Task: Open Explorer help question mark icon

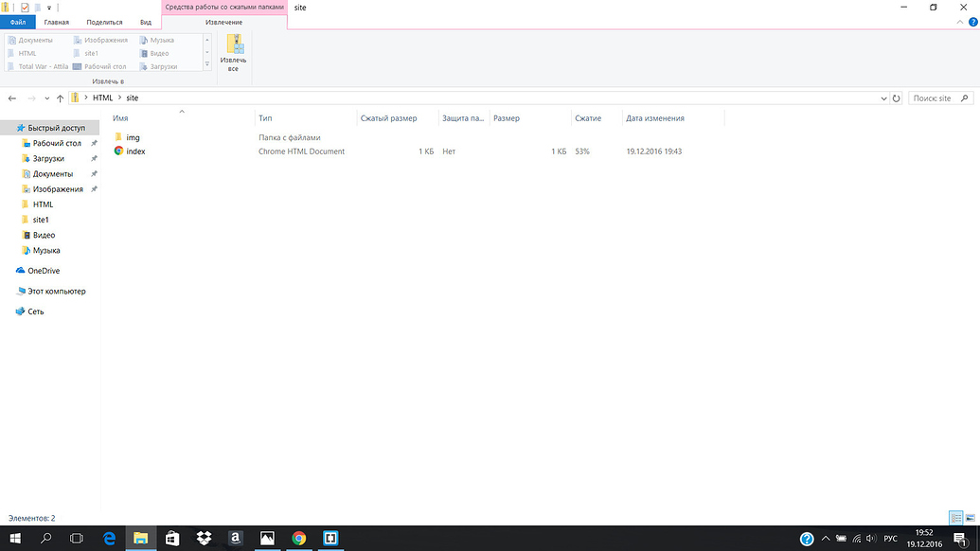Action: 973,22
